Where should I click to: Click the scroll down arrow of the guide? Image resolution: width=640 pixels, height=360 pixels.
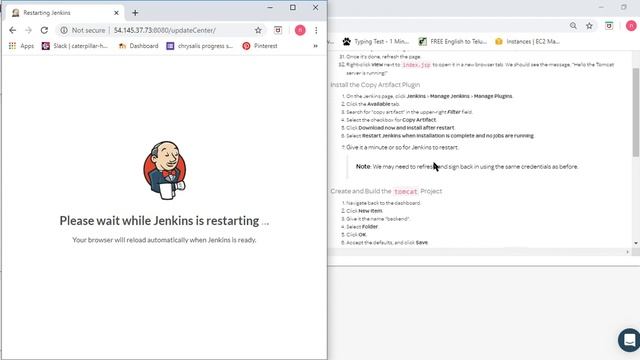click(636, 243)
